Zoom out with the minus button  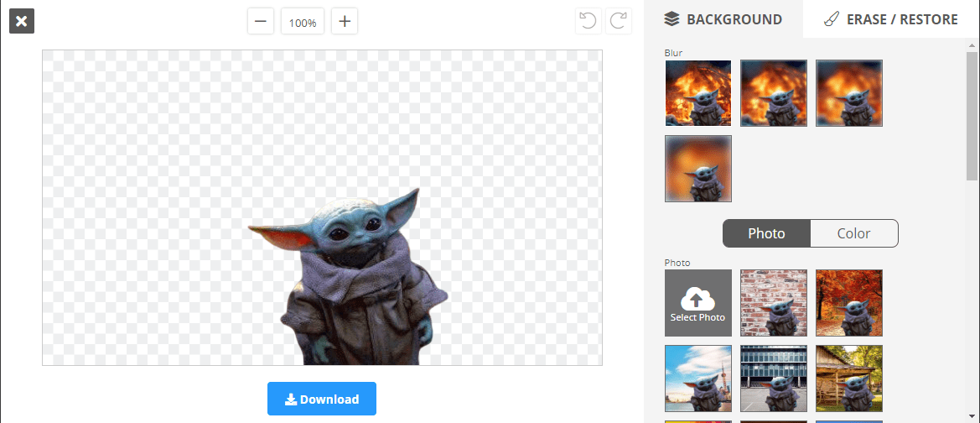(x=261, y=21)
